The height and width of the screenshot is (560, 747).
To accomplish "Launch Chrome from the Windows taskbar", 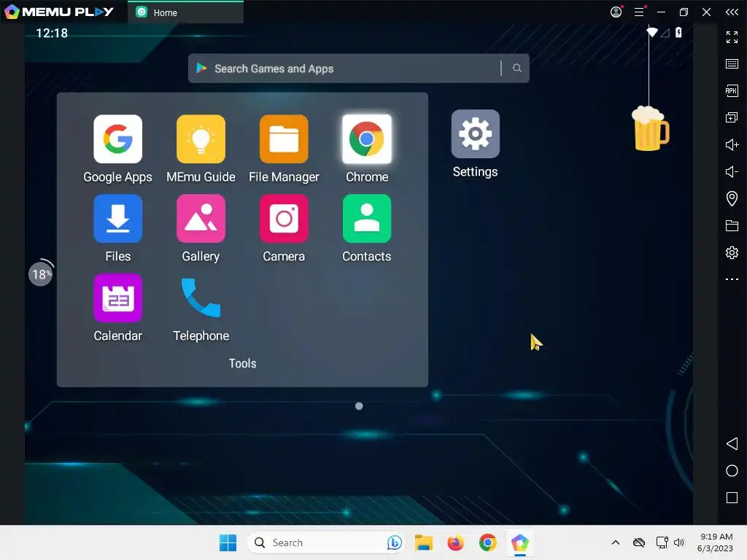I will (x=487, y=542).
